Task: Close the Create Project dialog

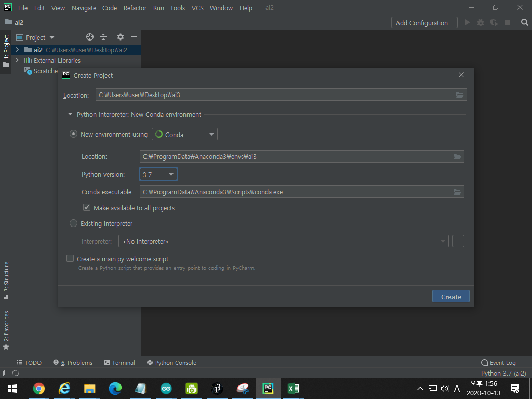Action: tap(461, 75)
